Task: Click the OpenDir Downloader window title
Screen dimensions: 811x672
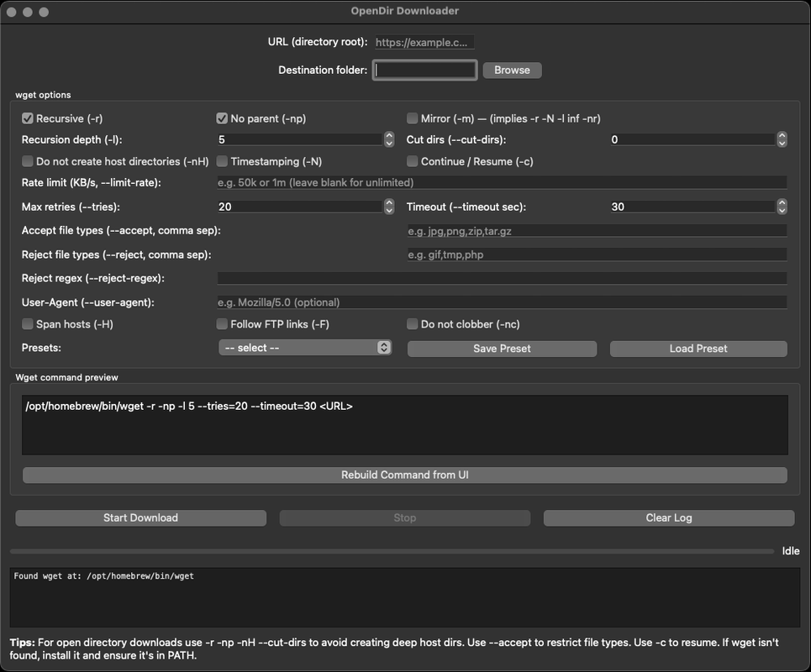Action: (404, 11)
